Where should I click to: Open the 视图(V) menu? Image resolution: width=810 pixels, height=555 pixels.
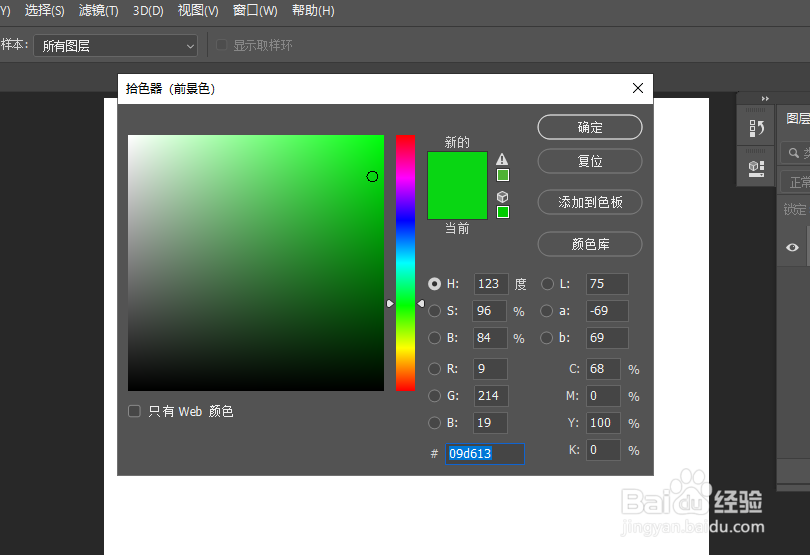pos(198,10)
